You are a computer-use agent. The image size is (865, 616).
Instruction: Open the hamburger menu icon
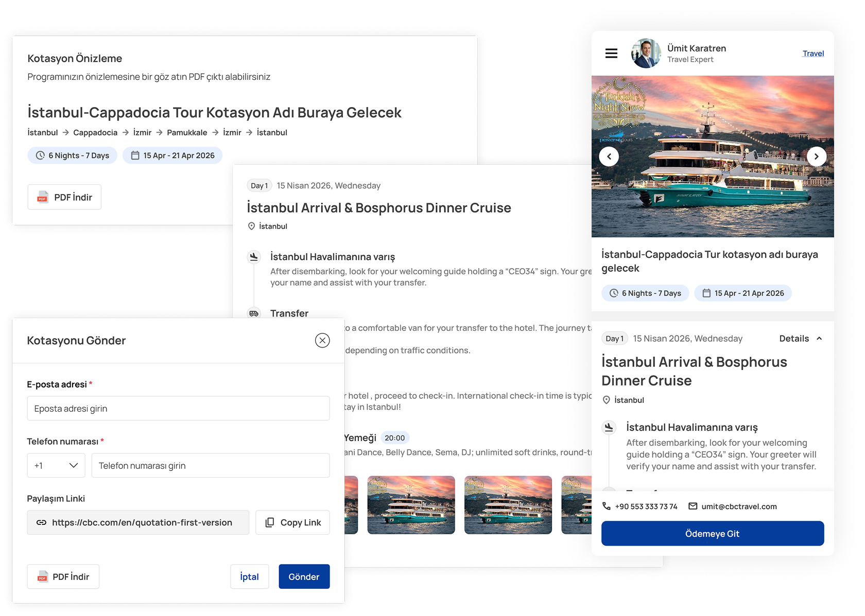pyautogui.click(x=611, y=54)
